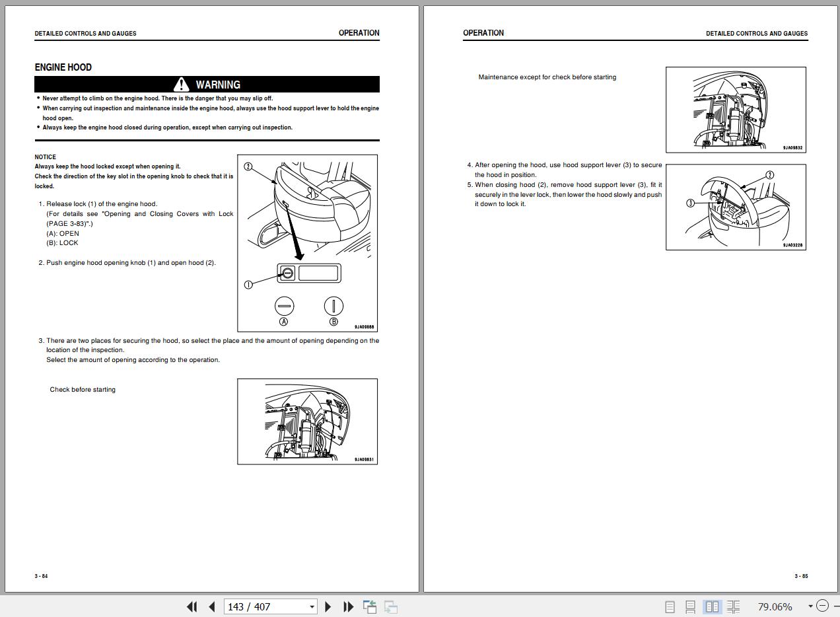
Task: Click DETAILED CONTROLS AND GAUGES header on right page
Action: coord(757,34)
